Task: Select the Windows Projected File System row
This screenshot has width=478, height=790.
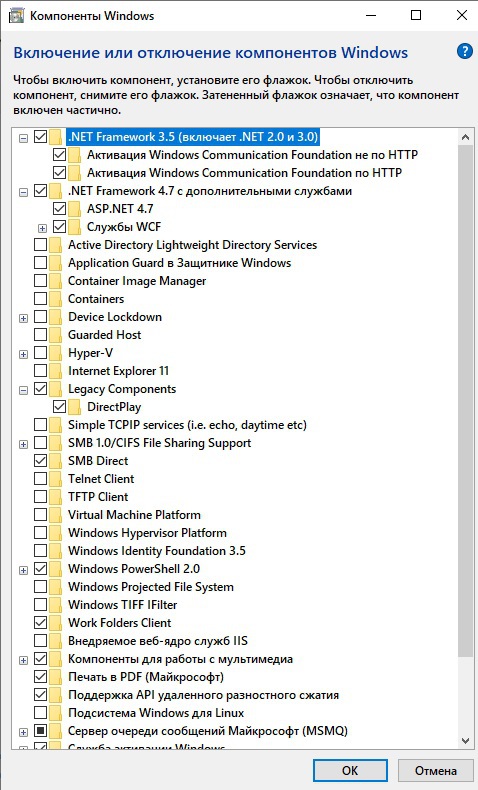Action: pos(151,587)
